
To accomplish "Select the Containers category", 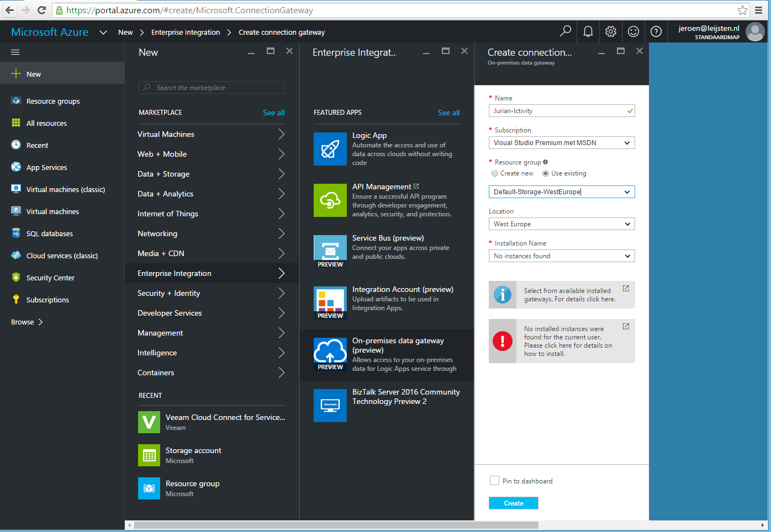I will coord(212,373).
